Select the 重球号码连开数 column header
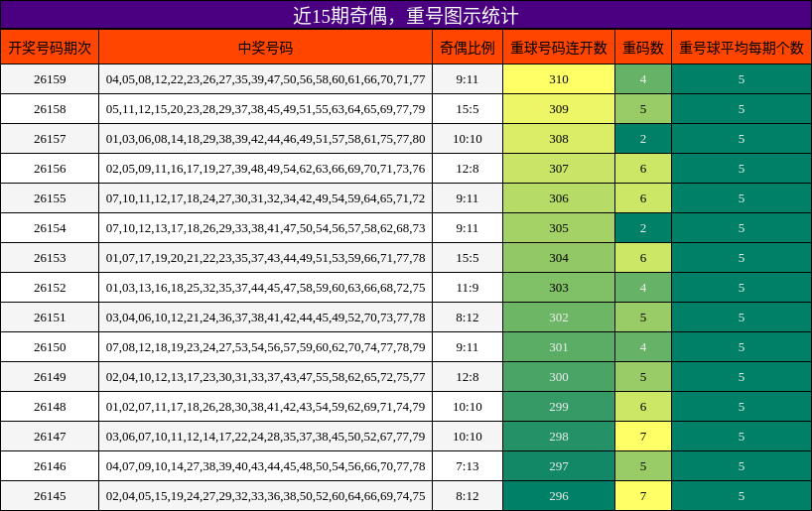Viewport: 812px width, 511px height. (559, 48)
